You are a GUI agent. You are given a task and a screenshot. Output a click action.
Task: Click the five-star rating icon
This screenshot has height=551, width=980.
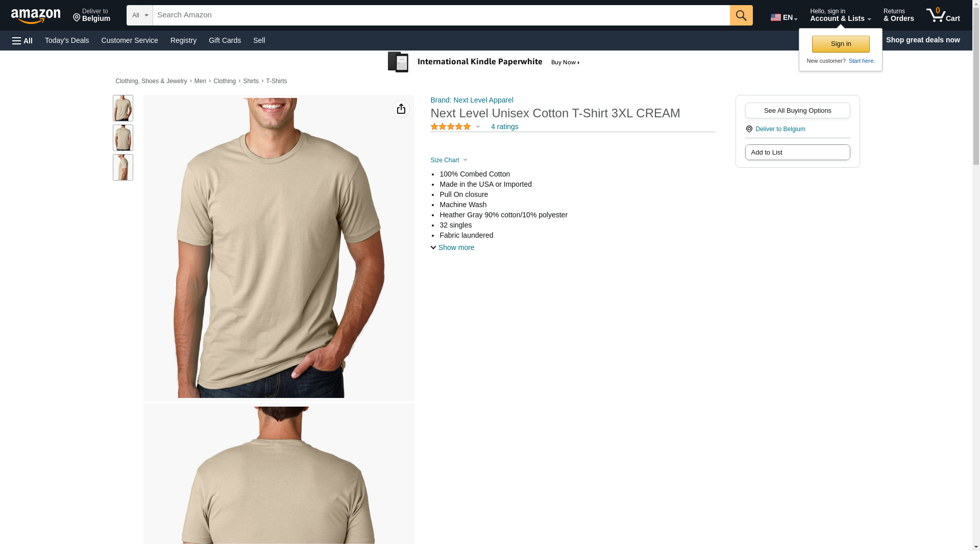coord(451,127)
